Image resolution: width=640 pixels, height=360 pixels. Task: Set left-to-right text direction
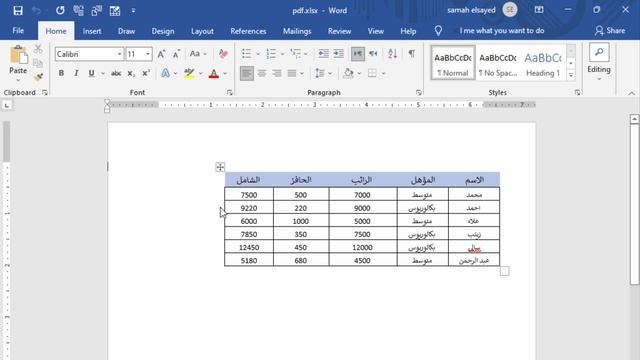[x=358, y=53]
